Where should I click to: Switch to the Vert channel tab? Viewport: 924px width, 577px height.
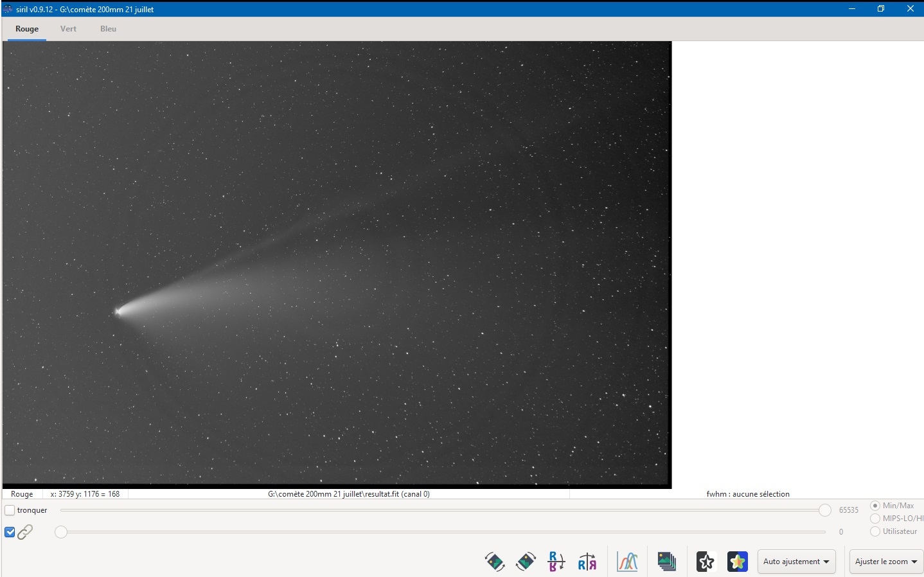68,29
